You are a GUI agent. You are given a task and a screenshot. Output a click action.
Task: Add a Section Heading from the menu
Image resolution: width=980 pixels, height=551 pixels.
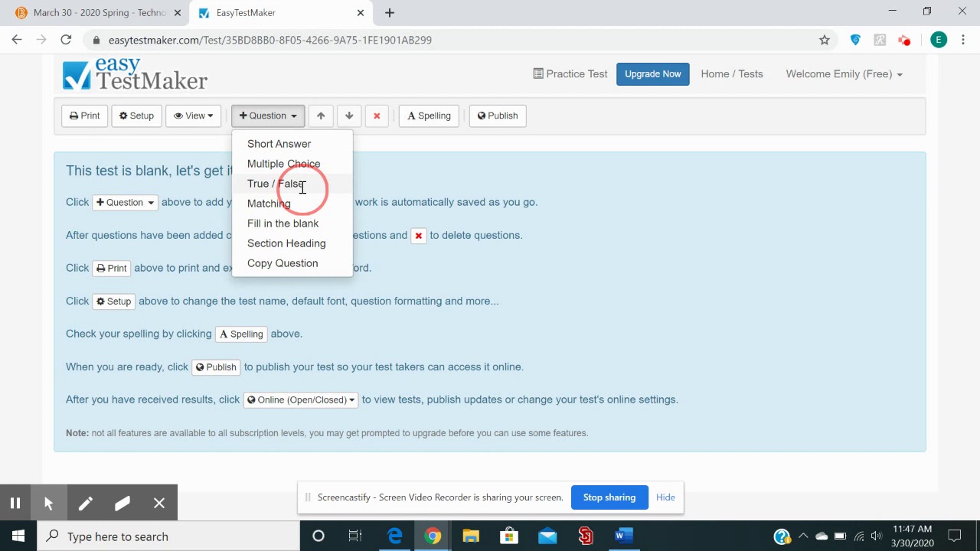tap(292, 243)
